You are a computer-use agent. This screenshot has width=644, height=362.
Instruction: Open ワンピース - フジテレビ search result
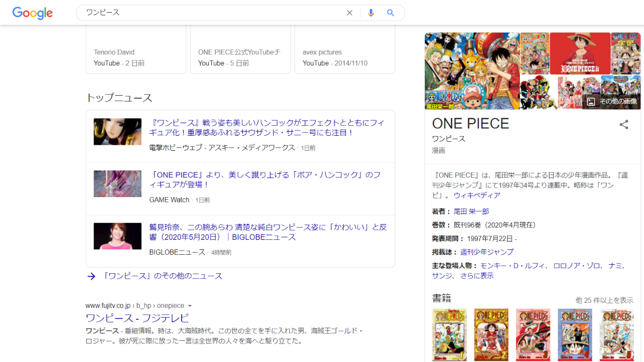click(x=137, y=318)
